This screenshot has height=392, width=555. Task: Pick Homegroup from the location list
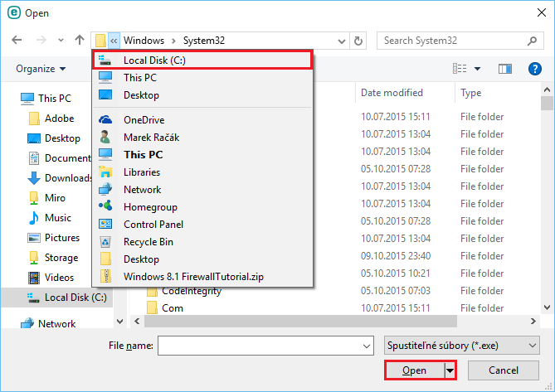(150, 207)
